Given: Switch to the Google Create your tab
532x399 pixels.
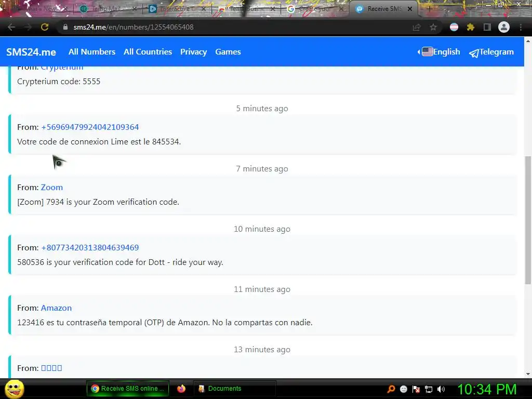Looking at the screenshot, I should (315, 9).
